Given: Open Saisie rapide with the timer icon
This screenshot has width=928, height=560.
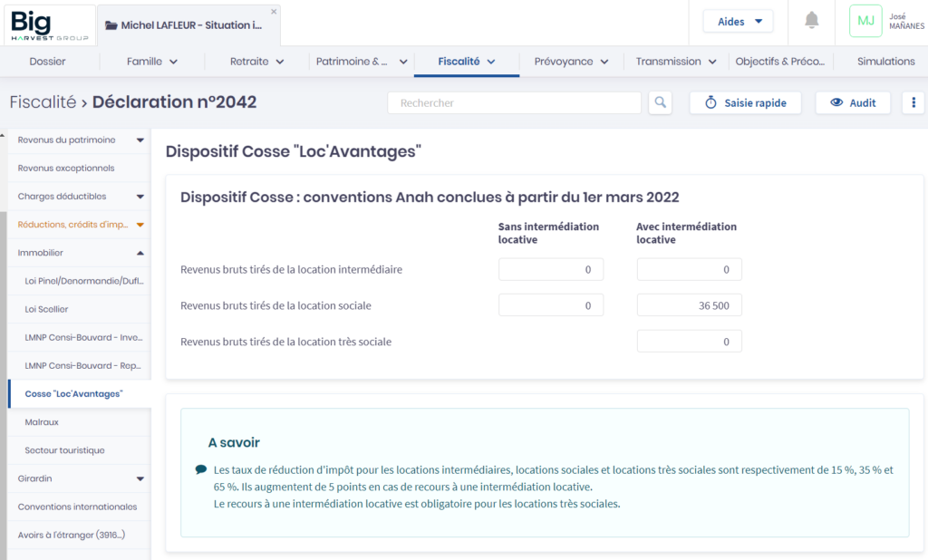Looking at the screenshot, I should (x=745, y=102).
